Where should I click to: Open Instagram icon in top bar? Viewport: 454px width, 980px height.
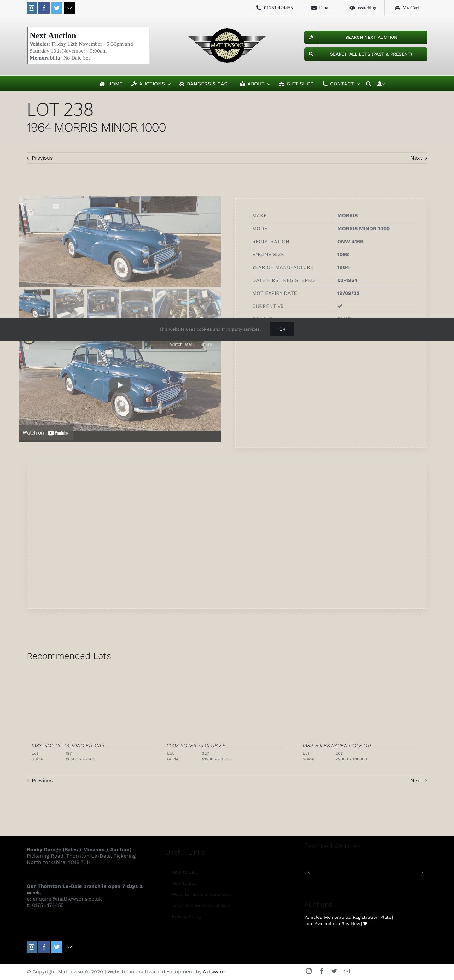coord(32,8)
